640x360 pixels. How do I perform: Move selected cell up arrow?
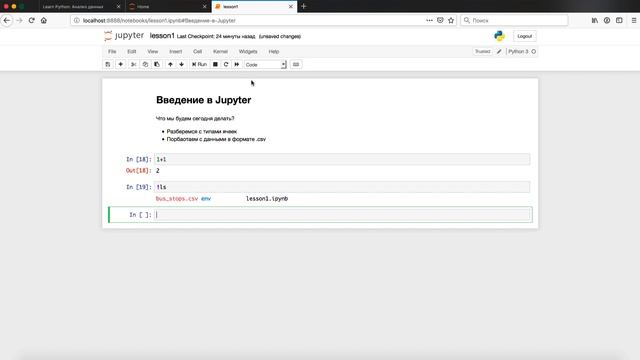pyautogui.click(x=170, y=64)
